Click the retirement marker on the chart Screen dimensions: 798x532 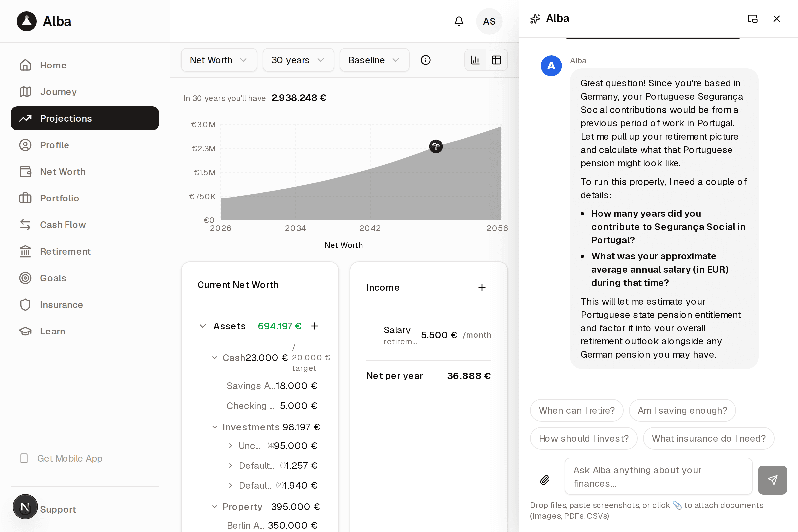[436, 147]
